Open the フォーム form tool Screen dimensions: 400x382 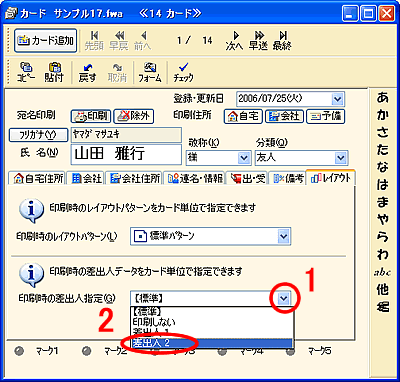tap(150, 72)
